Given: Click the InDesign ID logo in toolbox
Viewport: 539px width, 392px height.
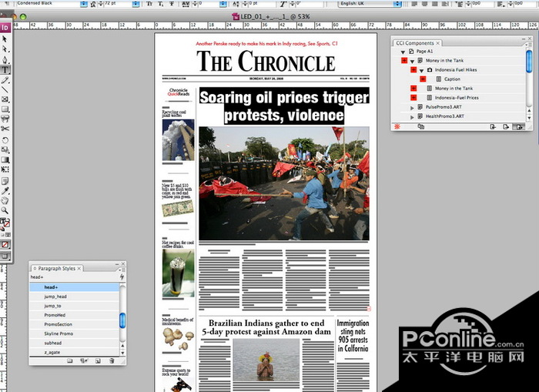Looking at the screenshot, I should click(x=5, y=28).
